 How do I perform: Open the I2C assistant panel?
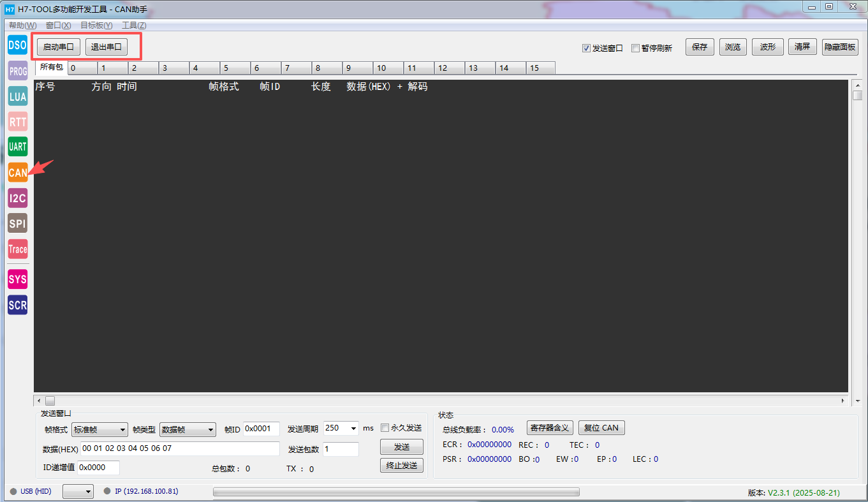pyautogui.click(x=17, y=198)
